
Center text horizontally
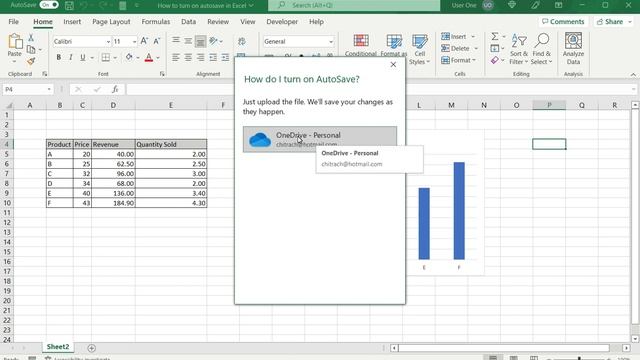coord(188,58)
